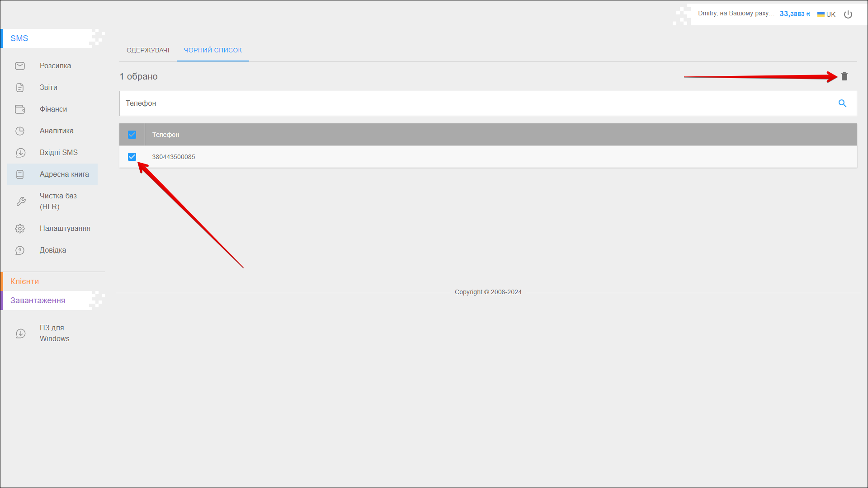Collapse the Завантаження sidebar section
This screenshot has width=868, height=488.
tap(38, 300)
